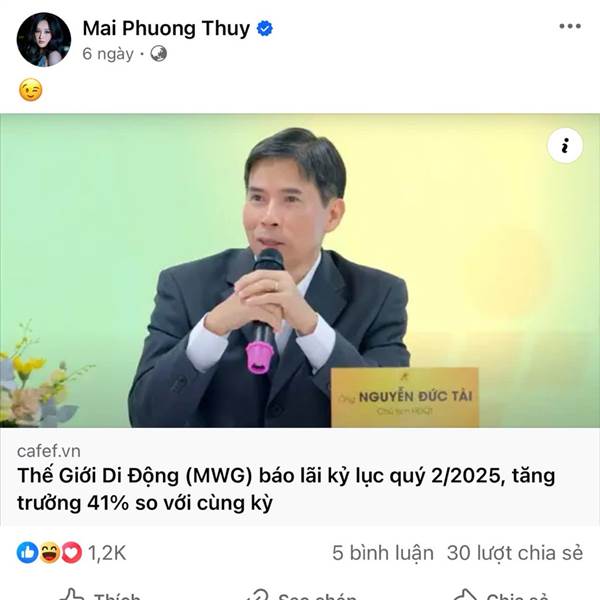Open the cafef.vn source link
Screen dimensions: 600x600
point(49,452)
